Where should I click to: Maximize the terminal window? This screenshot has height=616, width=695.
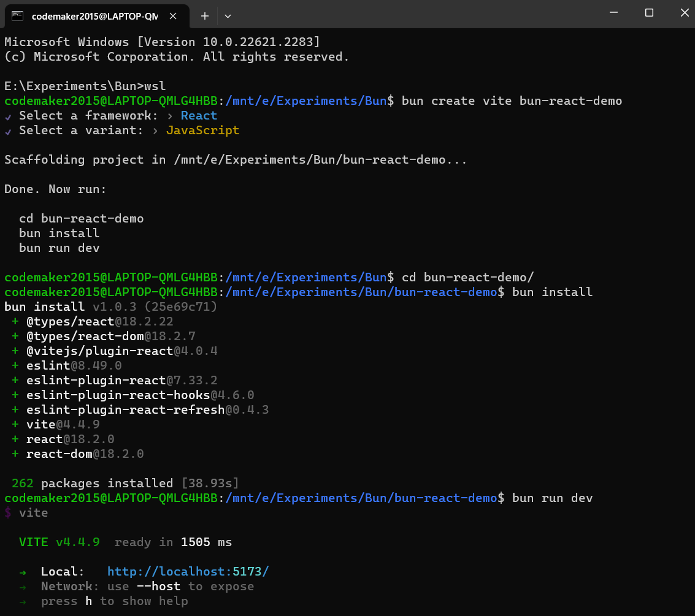pos(649,13)
